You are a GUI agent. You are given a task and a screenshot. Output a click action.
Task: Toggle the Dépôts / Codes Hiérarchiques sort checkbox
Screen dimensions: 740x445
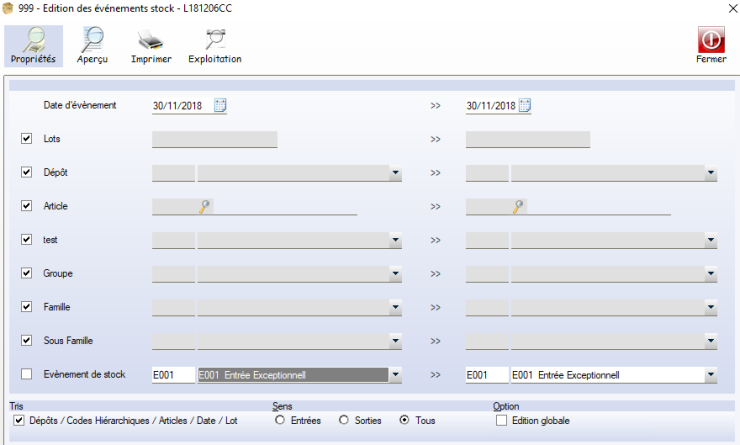pyautogui.click(x=19, y=421)
